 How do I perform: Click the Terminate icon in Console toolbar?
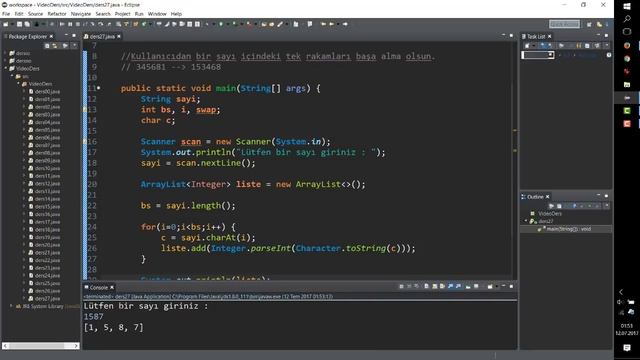(x=402, y=287)
